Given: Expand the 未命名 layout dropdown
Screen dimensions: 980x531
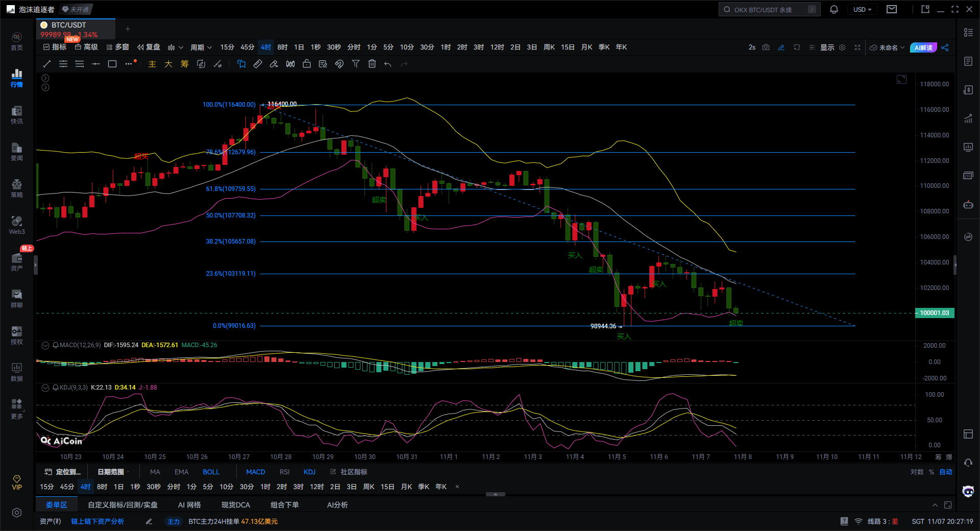Looking at the screenshot, I should [x=888, y=47].
